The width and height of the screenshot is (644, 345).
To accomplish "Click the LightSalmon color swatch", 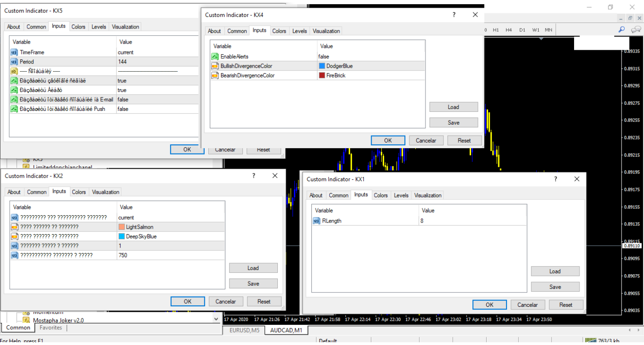I will click(121, 227).
